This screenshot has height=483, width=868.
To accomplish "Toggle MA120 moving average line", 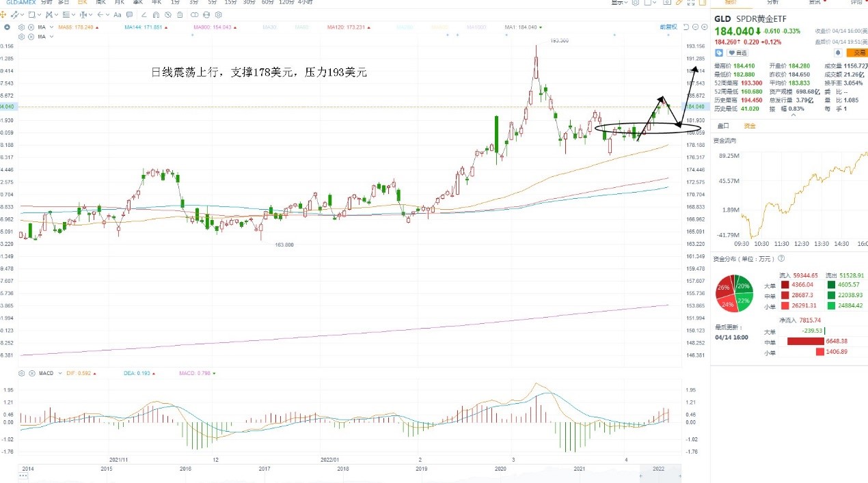I will coord(348,27).
